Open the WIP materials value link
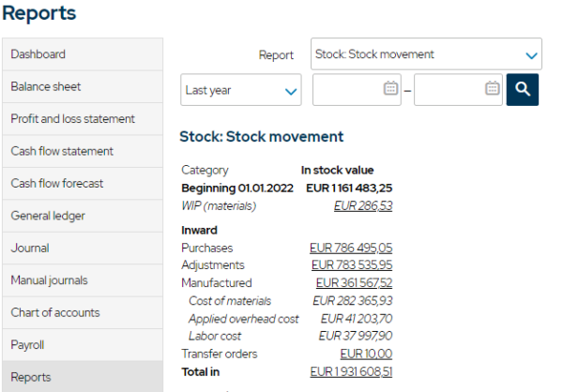The width and height of the screenshot is (563, 392). (363, 205)
